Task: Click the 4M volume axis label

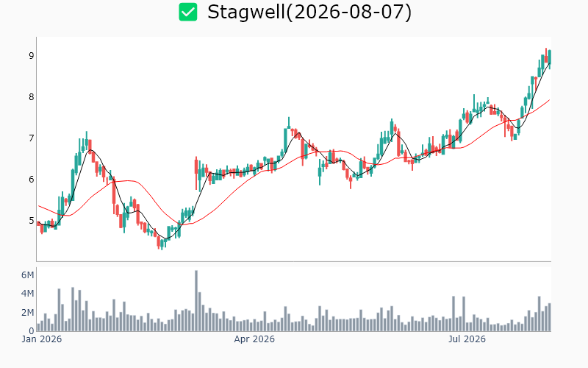Action: 27,293
